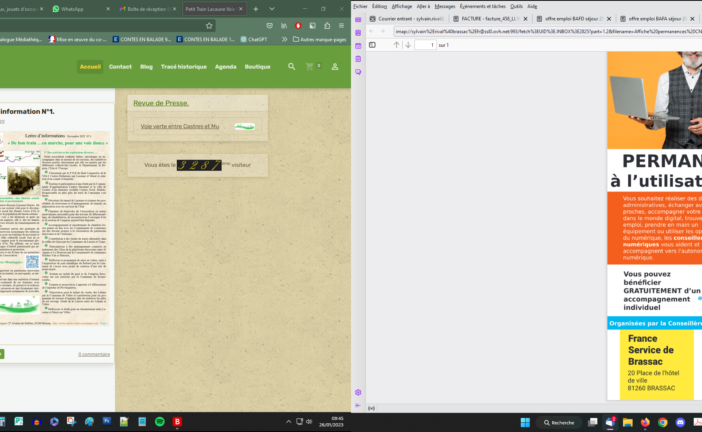
Task: Open the shopping cart icon
Action: click(x=309, y=66)
